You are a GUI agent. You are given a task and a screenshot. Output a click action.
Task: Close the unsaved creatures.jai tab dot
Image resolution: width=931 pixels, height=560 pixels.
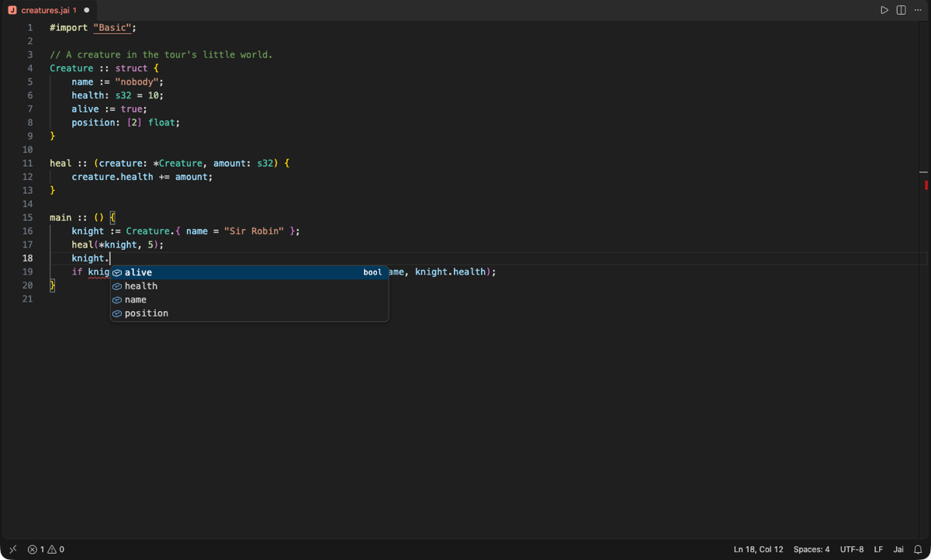click(86, 10)
